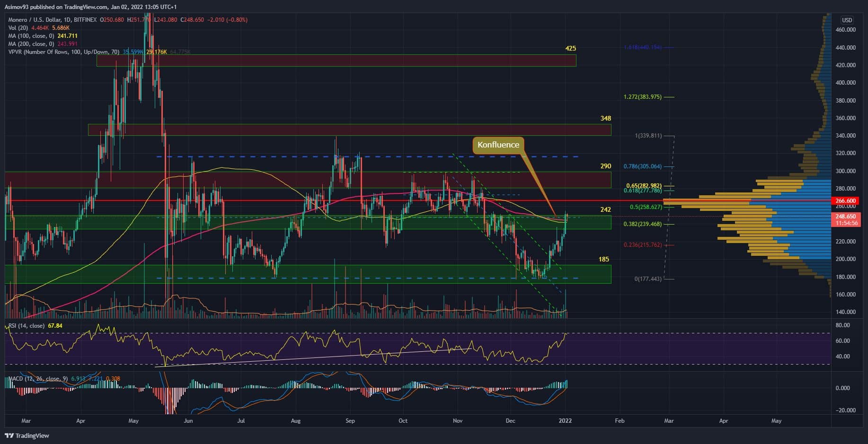868x444 pixels.
Task: Select the MA (200, close, 0) legend
Action: click(32, 44)
